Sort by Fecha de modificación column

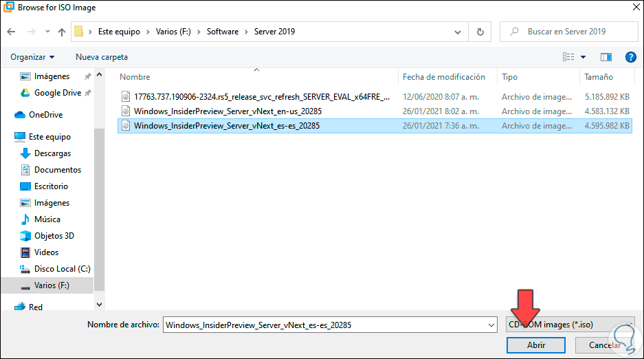(444, 77)
